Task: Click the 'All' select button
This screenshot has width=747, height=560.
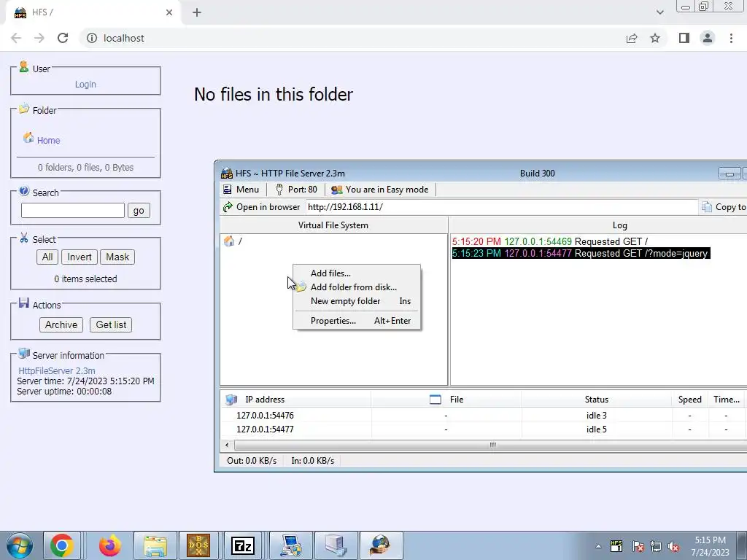Action: point(47,257)
